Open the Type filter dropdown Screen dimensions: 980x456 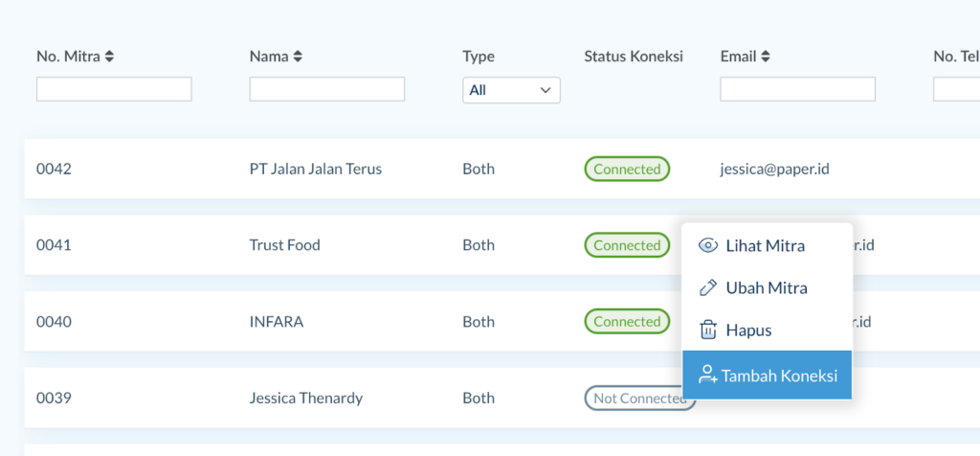[x=511, y=90]
